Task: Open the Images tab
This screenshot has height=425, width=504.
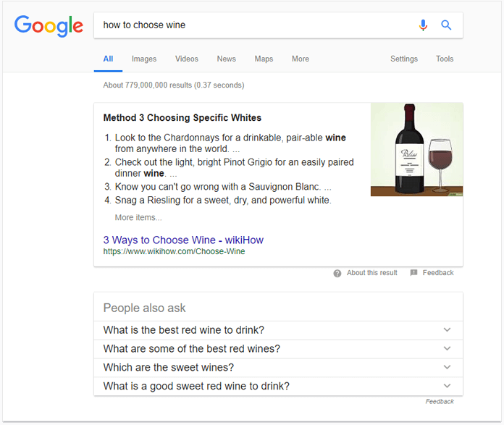Action: 143,59
